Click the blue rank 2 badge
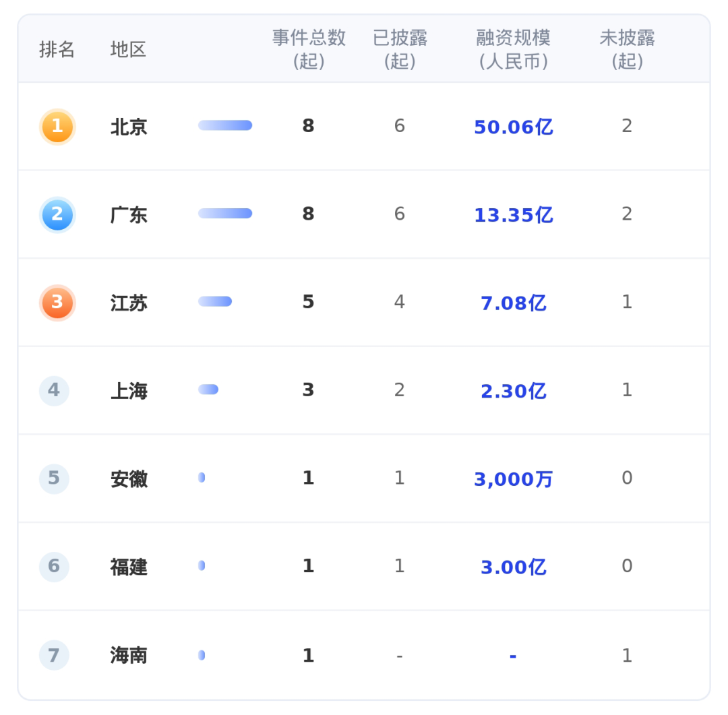Screen dimensions: 728x715 tap(57, 214)
